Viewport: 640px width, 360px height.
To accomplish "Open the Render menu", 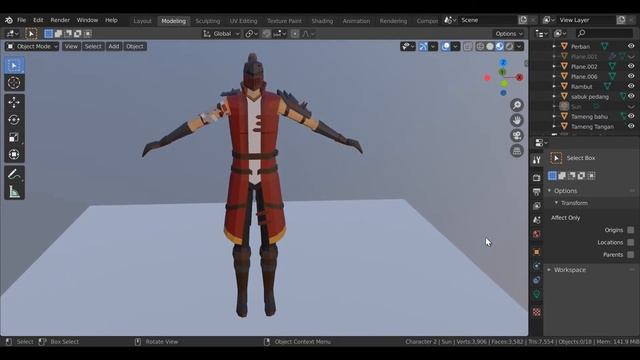I will coord(60,20).
